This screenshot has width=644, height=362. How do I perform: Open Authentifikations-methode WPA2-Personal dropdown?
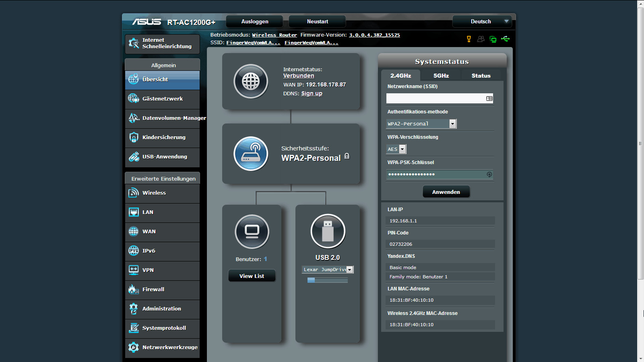click(x=421, y=124)
